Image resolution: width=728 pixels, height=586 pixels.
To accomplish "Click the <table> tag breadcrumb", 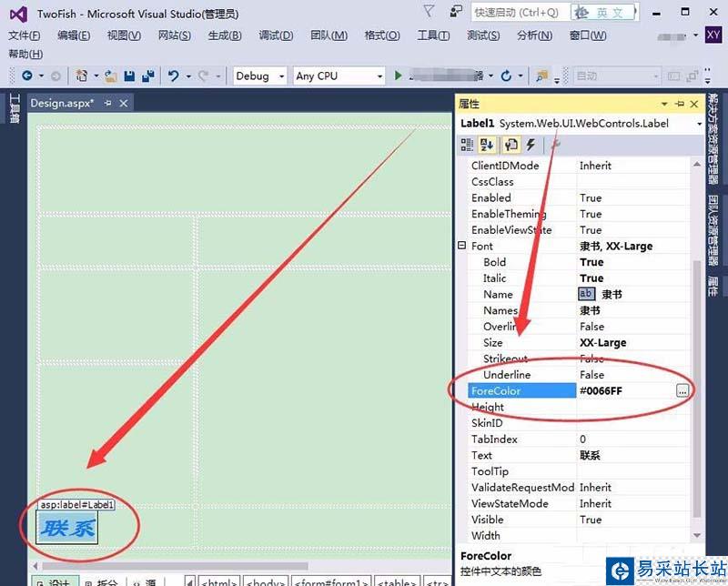I will 397,581.
